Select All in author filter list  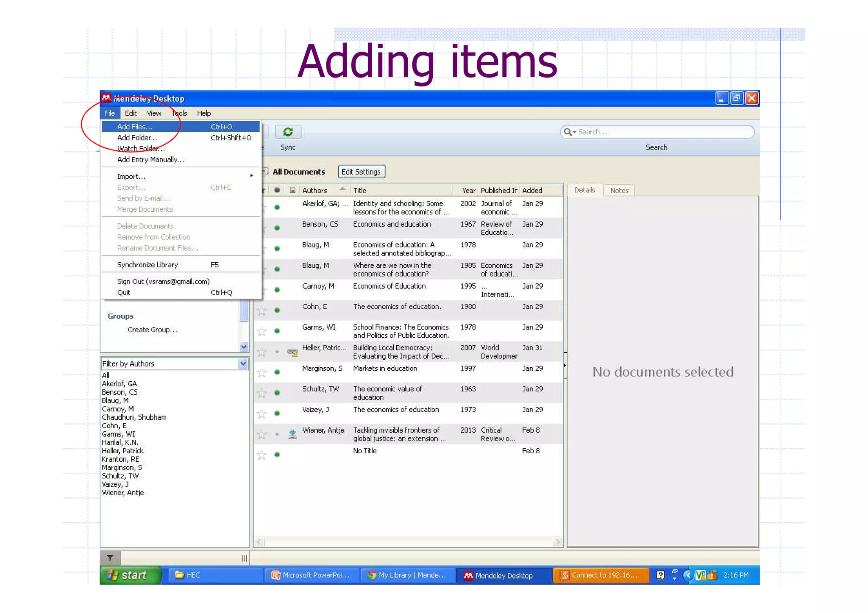(106, 375)
